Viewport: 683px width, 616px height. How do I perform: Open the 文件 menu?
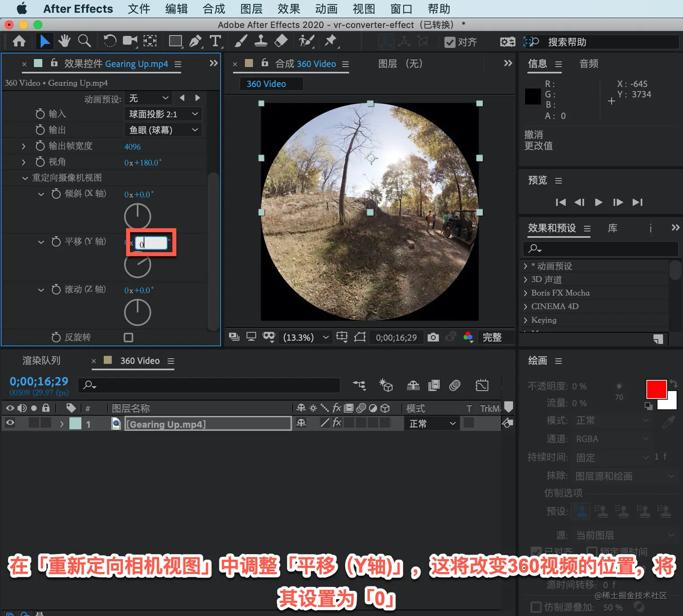point(139,9)
